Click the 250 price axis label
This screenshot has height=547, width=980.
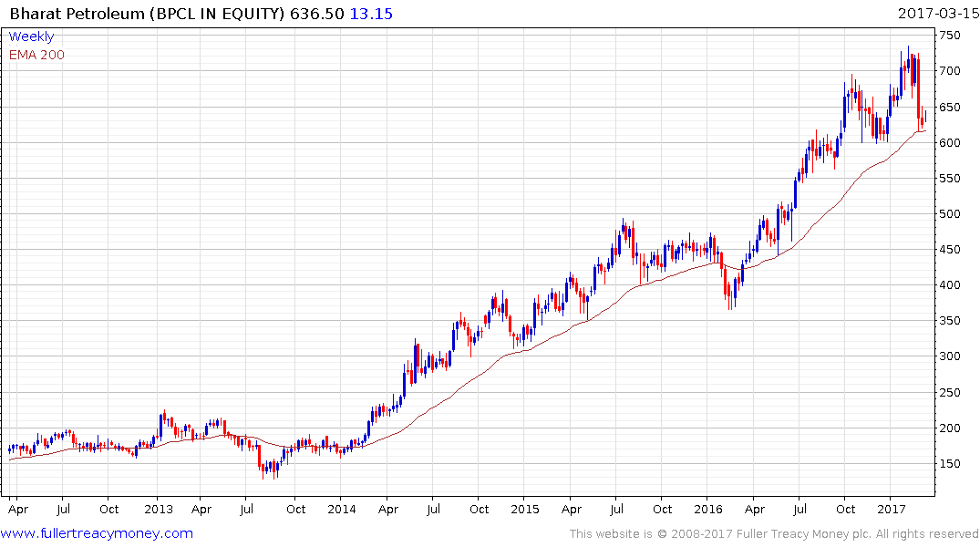[x=950, y=393]
